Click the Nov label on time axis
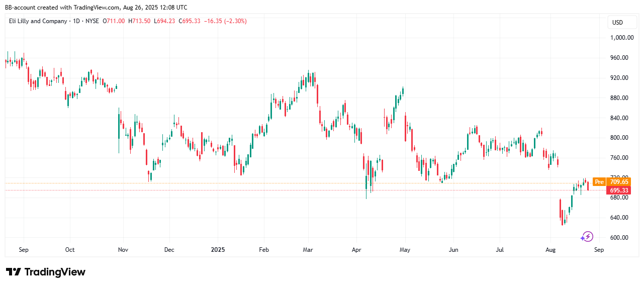The height and width of the screenshot is (287, 644). 123,249
